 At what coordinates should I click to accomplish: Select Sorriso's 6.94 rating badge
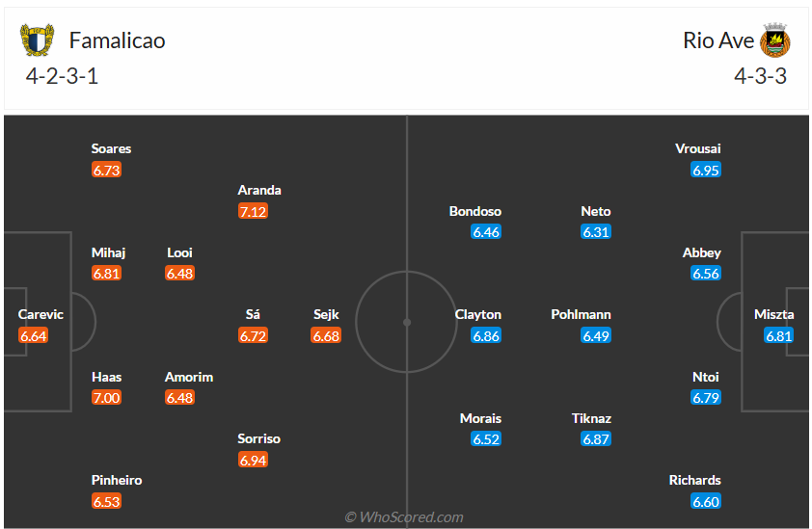pos(253,461)
